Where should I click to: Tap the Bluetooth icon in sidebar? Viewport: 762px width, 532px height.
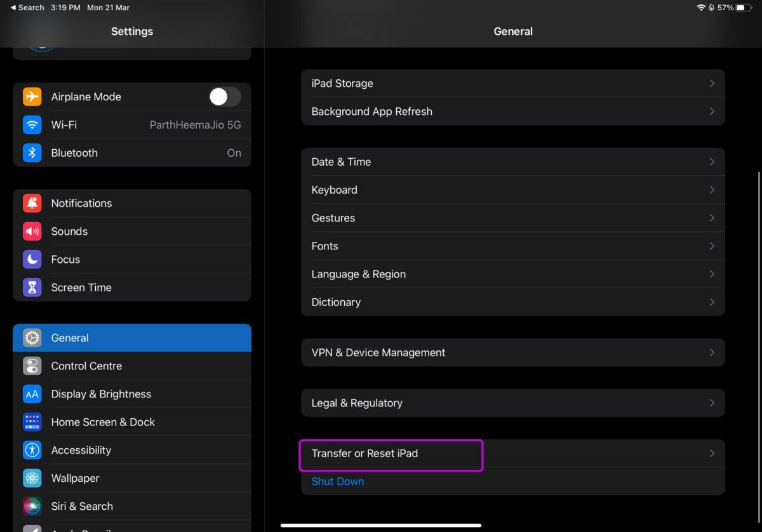click(32, 153)
